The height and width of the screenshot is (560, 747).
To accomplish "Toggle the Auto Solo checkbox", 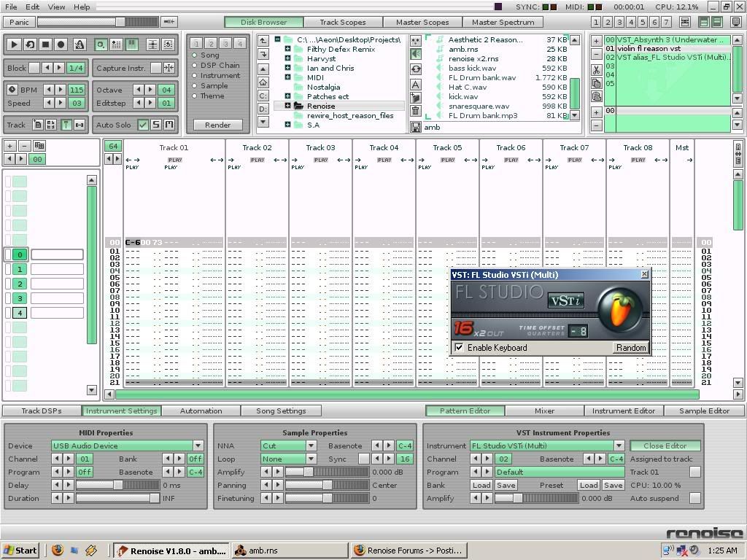I will tap(142, 125).
